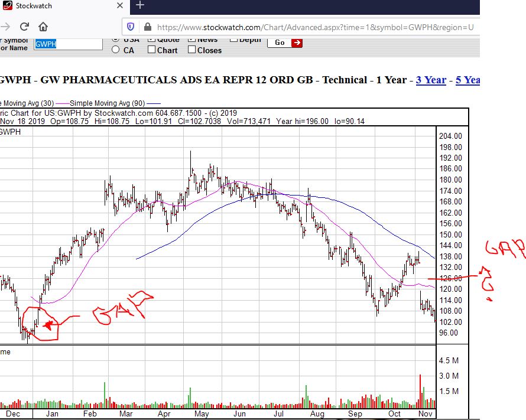Reload the current page
This screenshot has width=526, height=420.
click(24, 27)
